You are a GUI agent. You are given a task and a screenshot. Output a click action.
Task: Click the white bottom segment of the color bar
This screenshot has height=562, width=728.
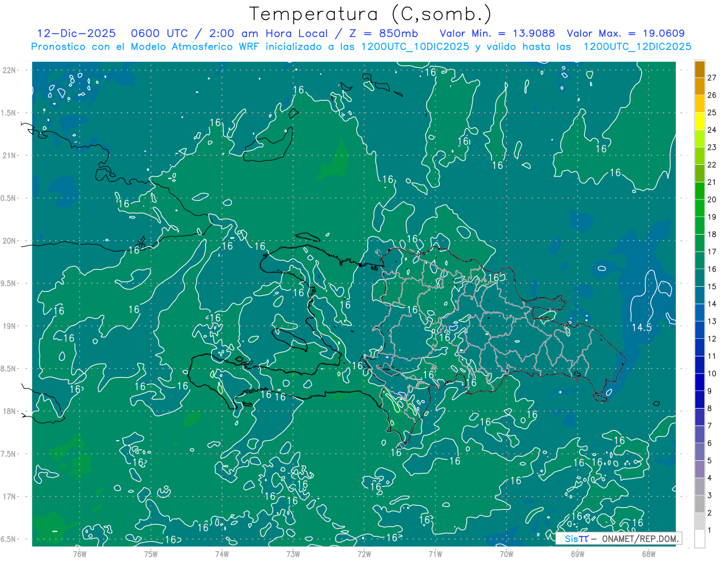[699, 538]
